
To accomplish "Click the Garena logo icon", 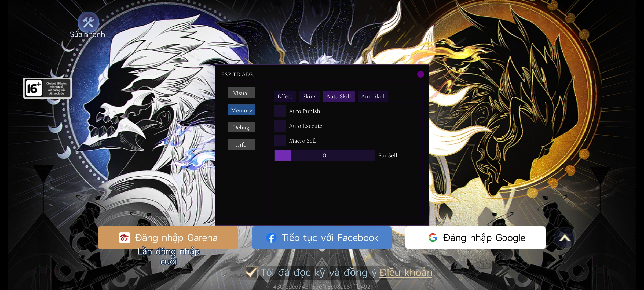I will point(125,238).
